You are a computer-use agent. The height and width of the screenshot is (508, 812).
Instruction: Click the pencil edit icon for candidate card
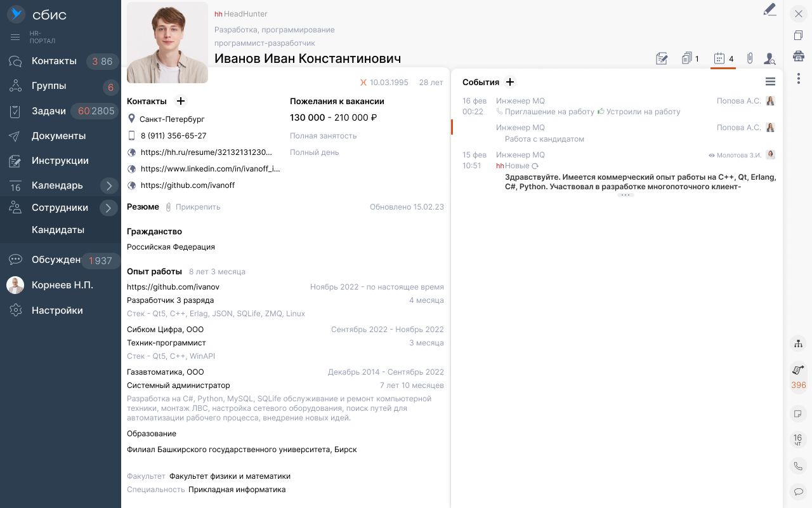[769, 10]
